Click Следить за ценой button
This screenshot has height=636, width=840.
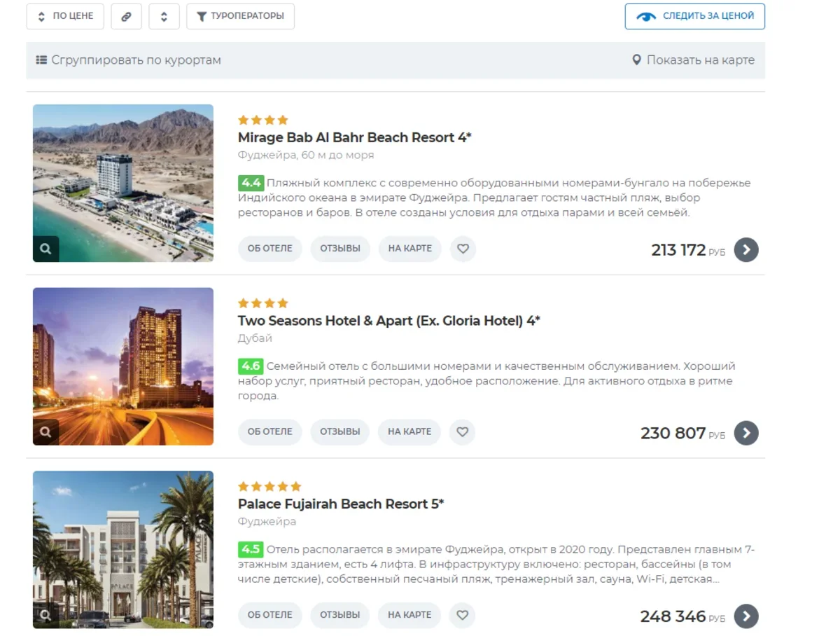694,17
